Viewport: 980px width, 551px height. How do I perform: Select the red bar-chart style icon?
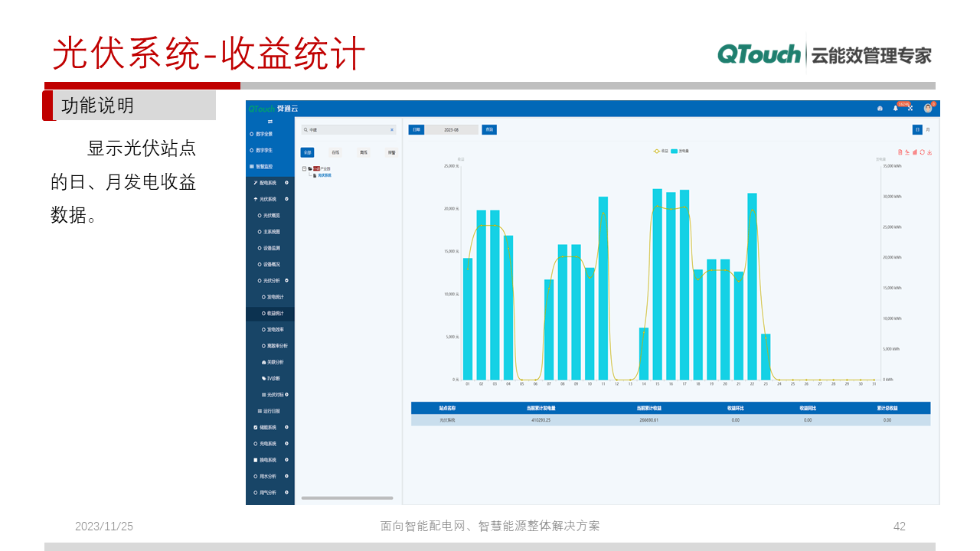[915, 152]
